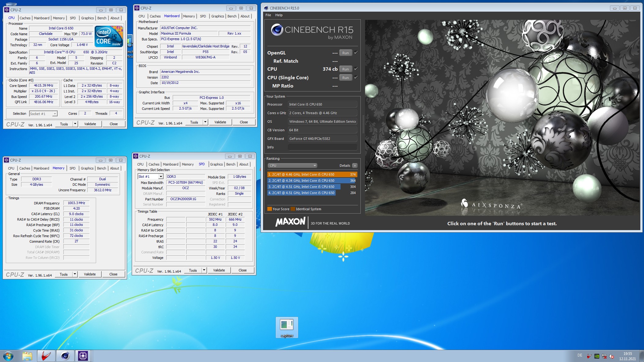Open SPD tab in CPU-Z CPU window
The width and height of the screenshot is (644, 362).
click(73, 18)
